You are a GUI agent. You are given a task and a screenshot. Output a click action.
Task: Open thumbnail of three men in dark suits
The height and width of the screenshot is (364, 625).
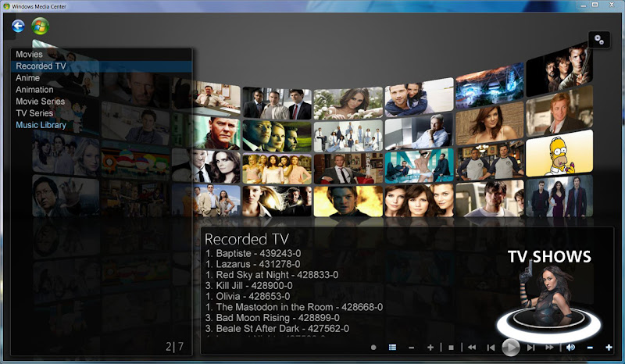(277, 104)
